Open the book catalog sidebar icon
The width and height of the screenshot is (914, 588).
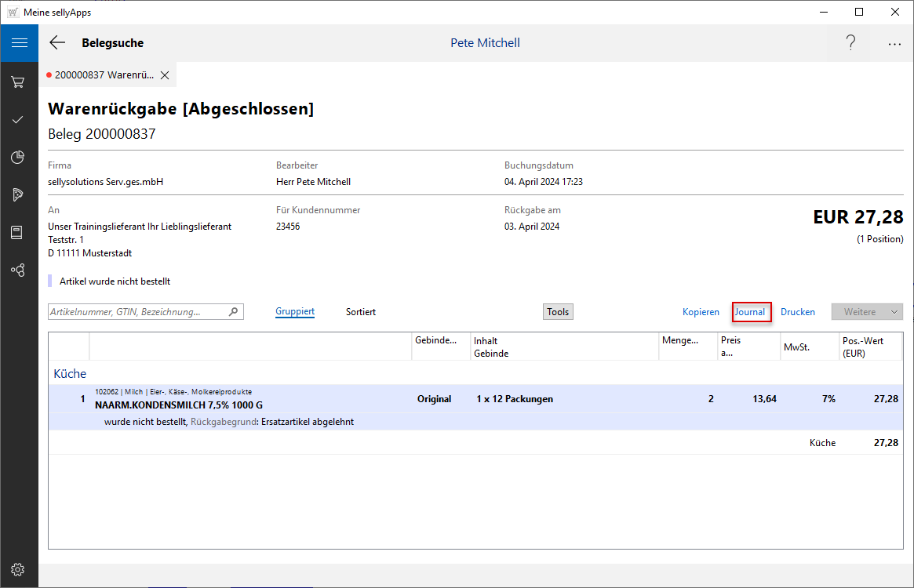[18, 233]
